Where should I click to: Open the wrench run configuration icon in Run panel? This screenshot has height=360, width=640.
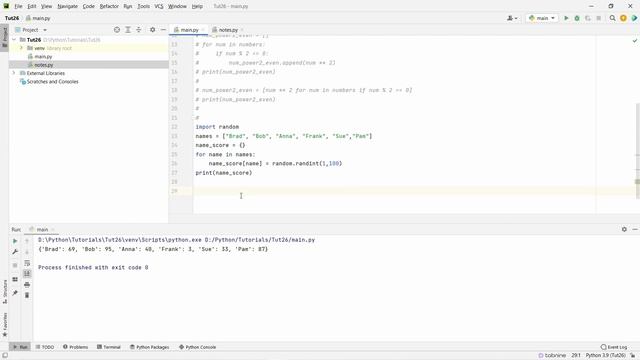click(x=15, y=252)
